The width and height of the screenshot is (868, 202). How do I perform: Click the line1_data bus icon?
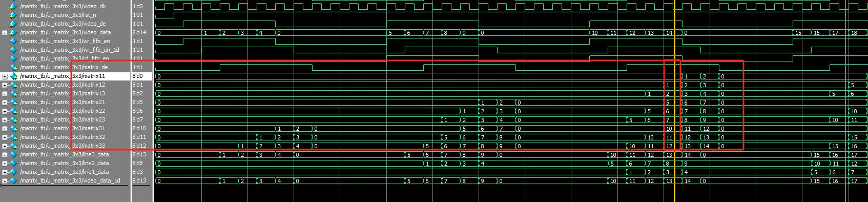tap(14, 172)
